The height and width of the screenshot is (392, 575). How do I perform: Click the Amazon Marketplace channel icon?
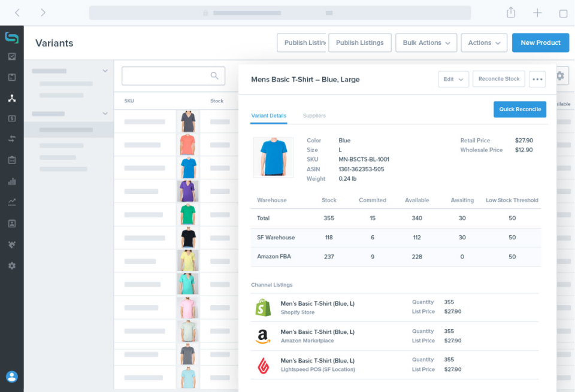(x=264, y=336)
